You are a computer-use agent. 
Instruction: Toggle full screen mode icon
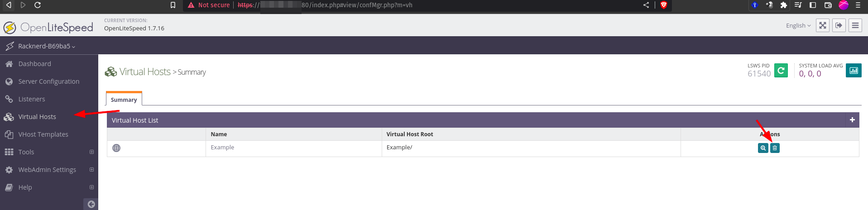pyautogui.click(x=823, y=25)
